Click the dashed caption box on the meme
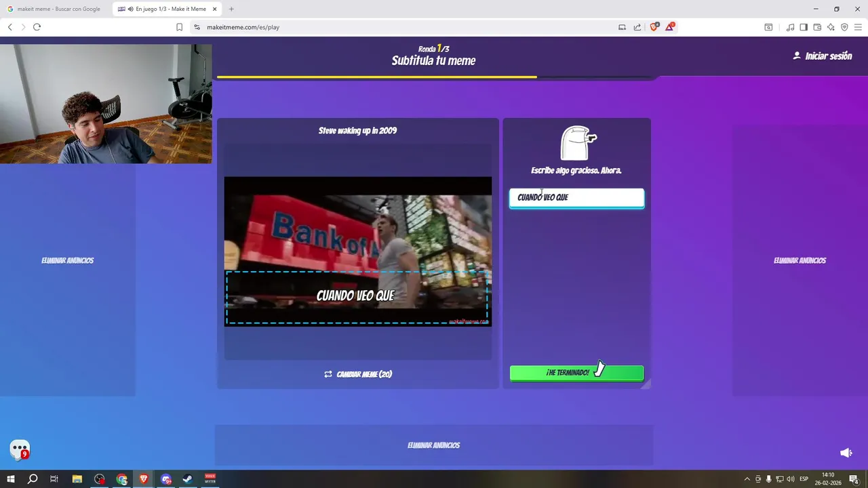Viewport: 868px width, 488px height. click(x=357, y=298)
